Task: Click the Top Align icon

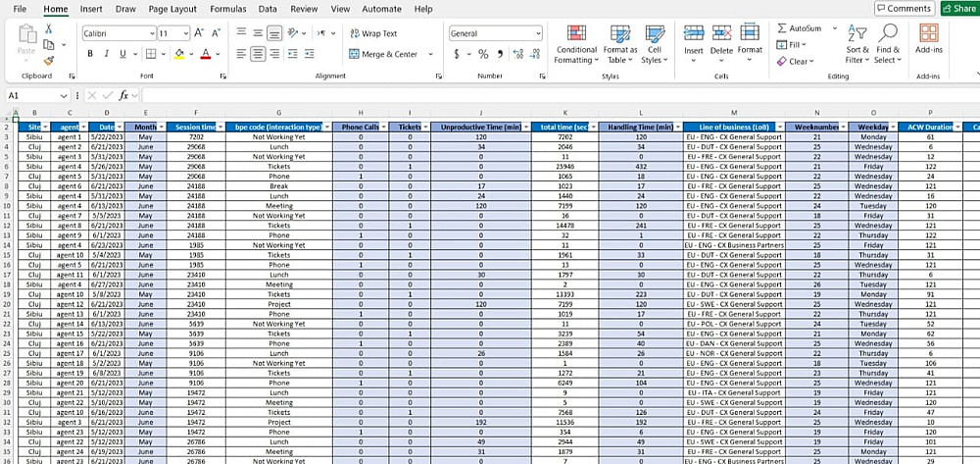Action: point(241,33)
